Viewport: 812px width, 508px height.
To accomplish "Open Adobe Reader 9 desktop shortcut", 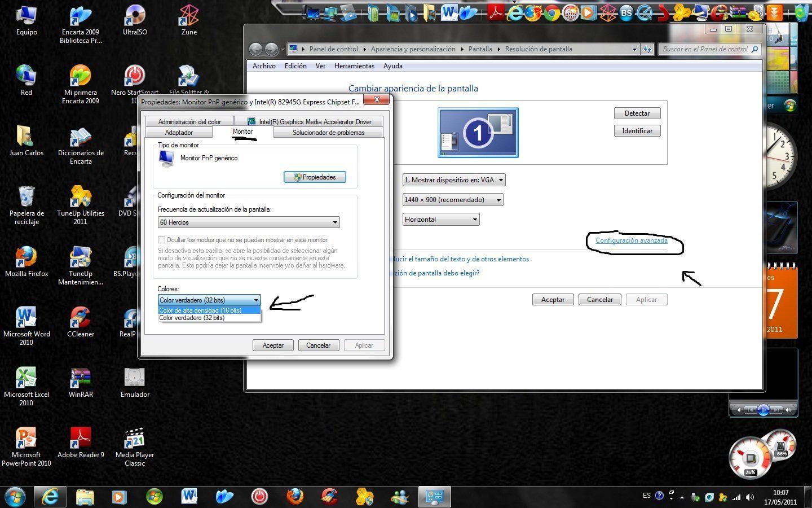I will pyautogui.click(x=80, y=439).
